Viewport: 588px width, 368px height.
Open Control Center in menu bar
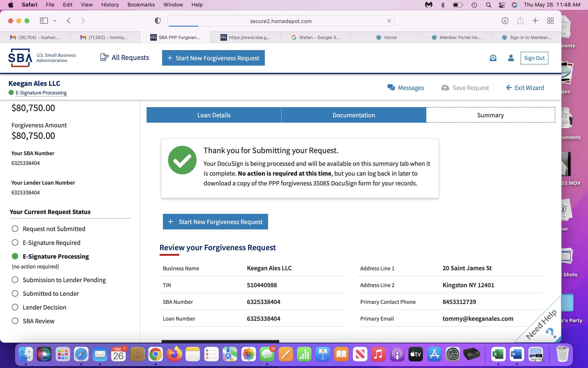(x=501, y=5)
